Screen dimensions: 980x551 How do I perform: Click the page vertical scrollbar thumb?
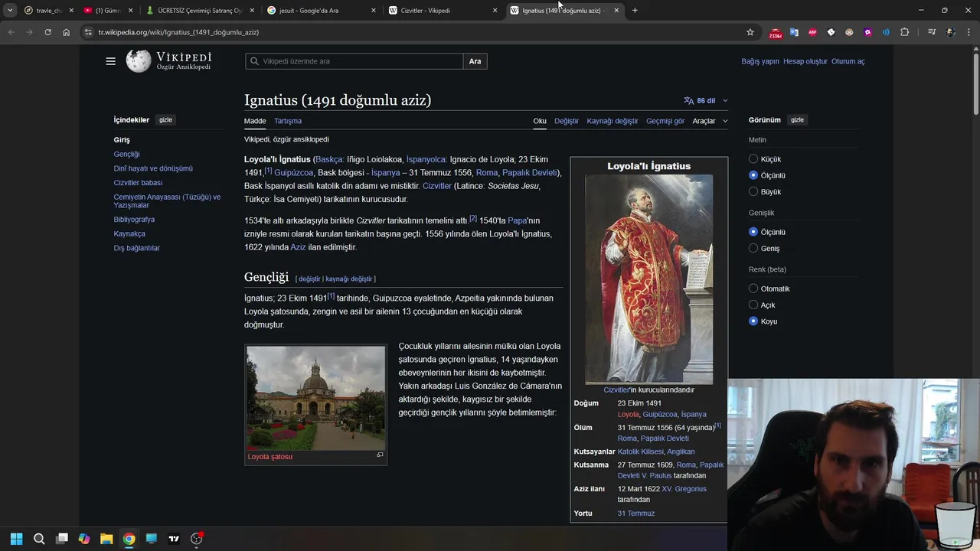975,84
